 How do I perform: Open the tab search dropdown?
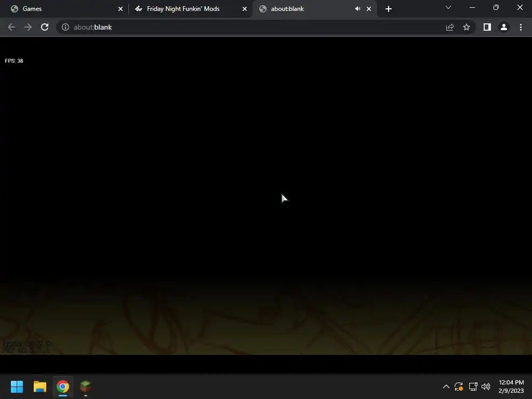[448, 7]
